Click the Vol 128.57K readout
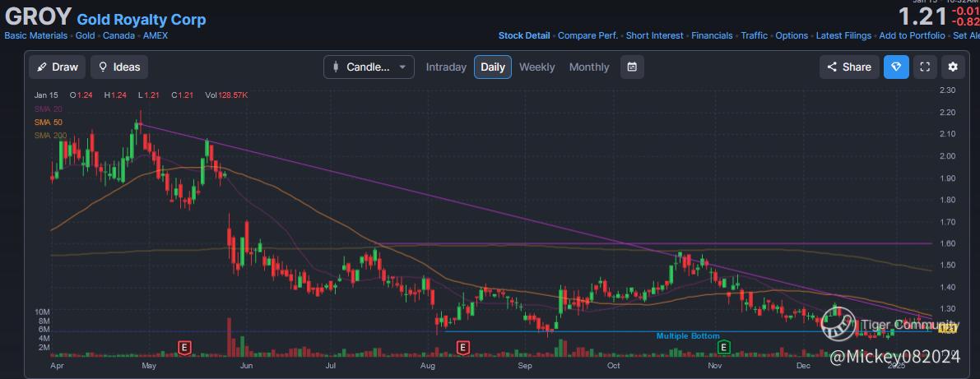 click(226, 95)
